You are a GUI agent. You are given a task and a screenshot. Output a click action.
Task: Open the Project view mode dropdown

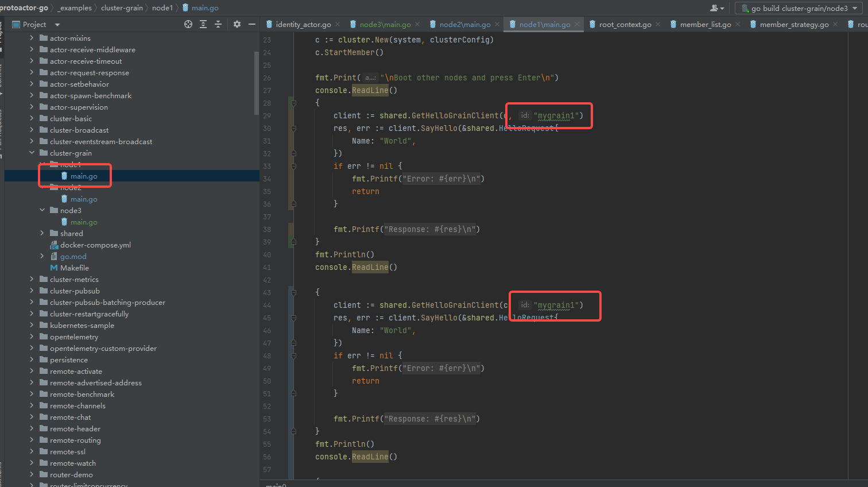click(x=56, y=24)
